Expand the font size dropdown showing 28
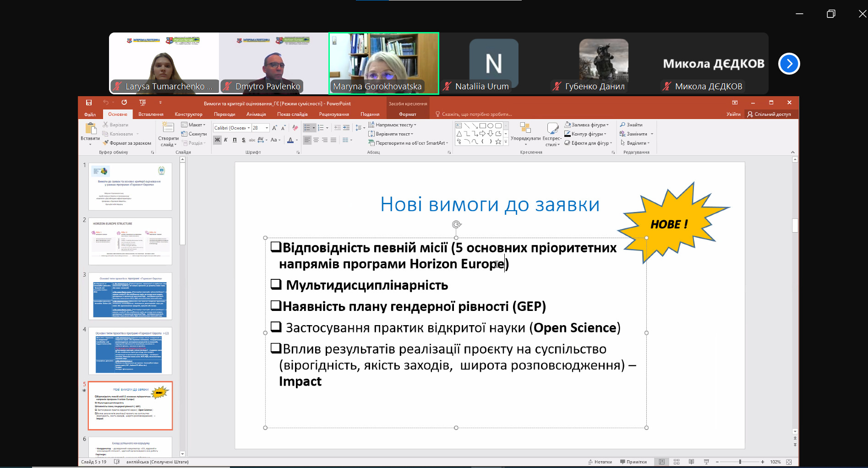The image size is (868, 468). pos(267,128)
